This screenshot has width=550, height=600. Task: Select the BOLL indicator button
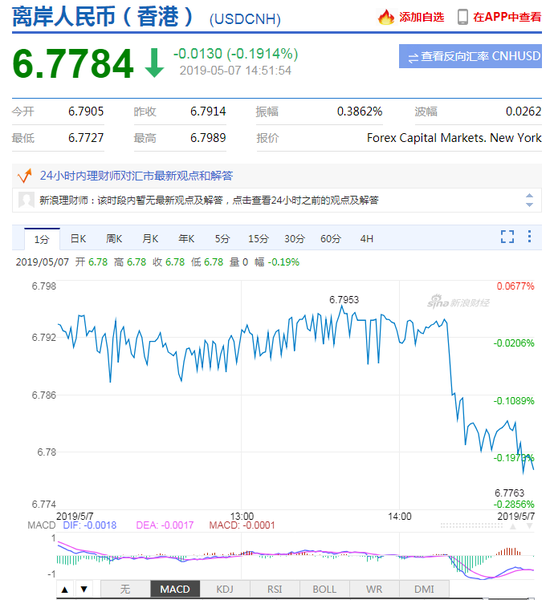click(x=325, y=589)
